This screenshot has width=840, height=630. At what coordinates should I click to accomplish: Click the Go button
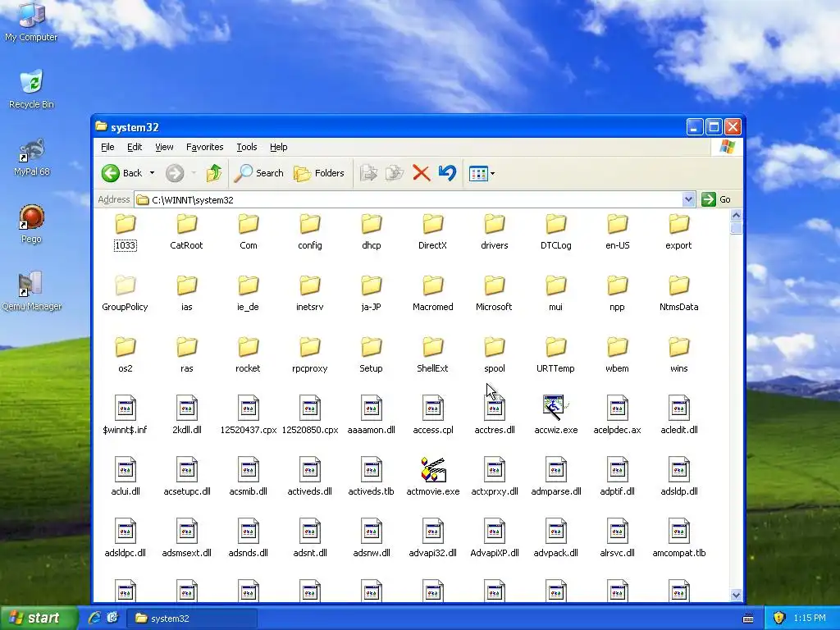[717, 199]
